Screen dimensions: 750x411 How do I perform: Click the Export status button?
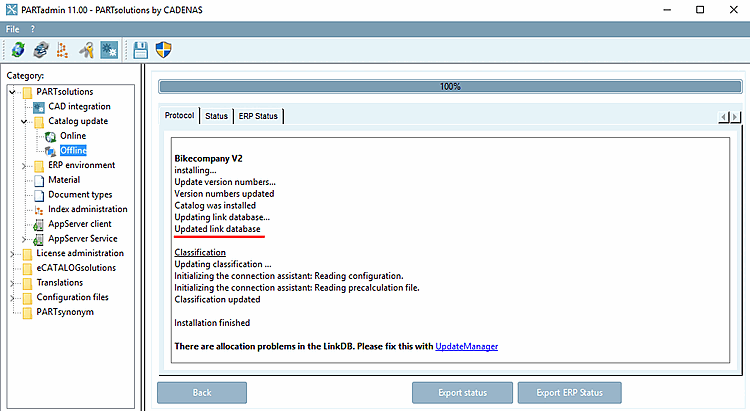[x=463, y=393]
